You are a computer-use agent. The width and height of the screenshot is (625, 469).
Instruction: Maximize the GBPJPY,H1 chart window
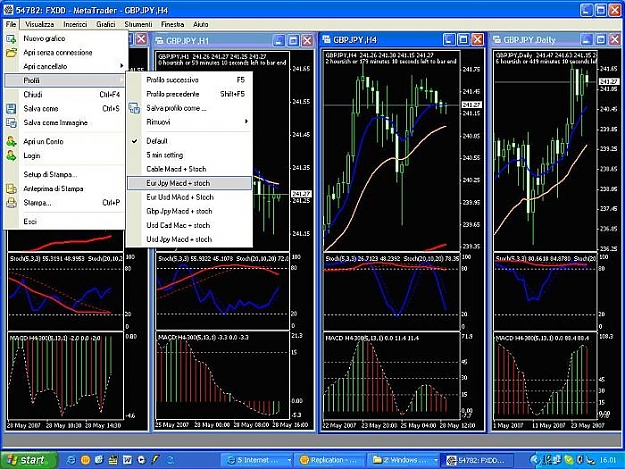[293, 41]
